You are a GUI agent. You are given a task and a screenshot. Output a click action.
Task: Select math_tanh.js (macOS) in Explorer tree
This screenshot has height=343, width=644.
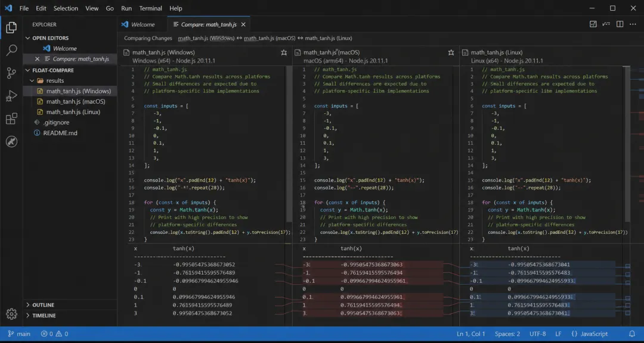[x=70, y=102]
